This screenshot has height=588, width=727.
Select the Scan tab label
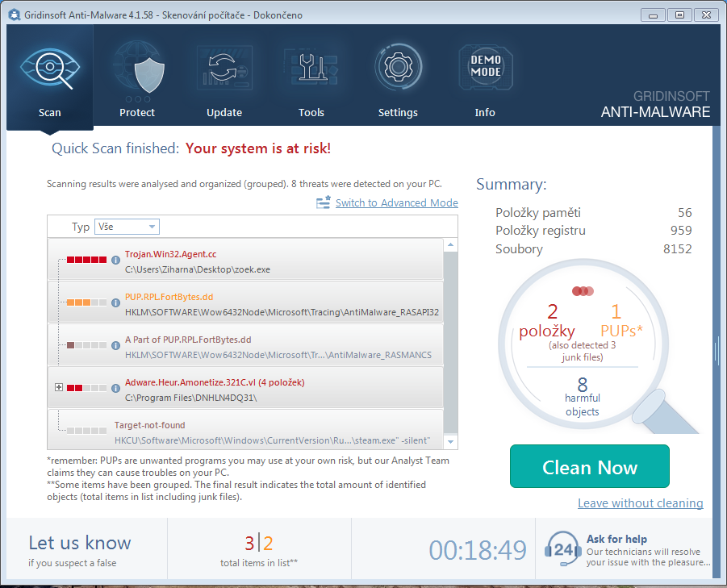pyautogui.click(x=49, y=113)
